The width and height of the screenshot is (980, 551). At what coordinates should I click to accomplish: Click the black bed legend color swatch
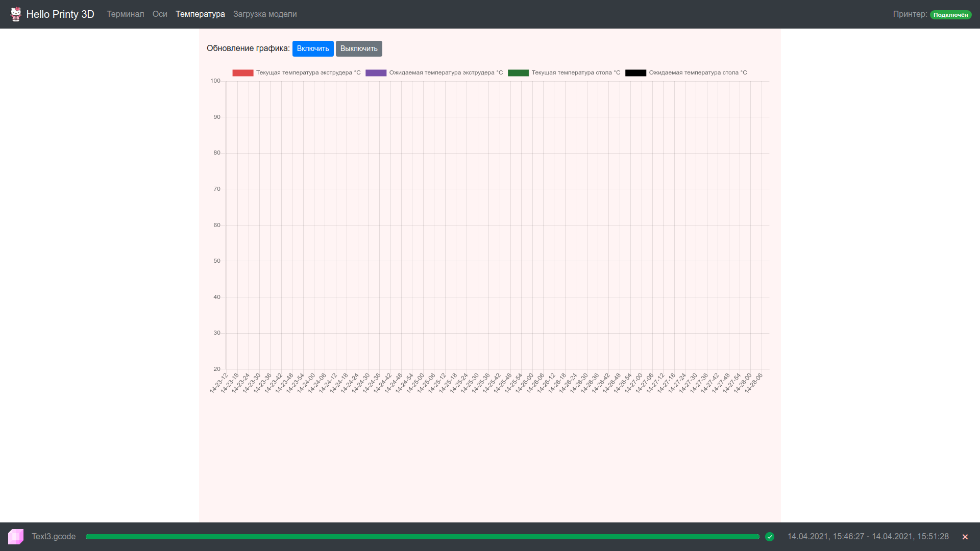click(635, 73)
